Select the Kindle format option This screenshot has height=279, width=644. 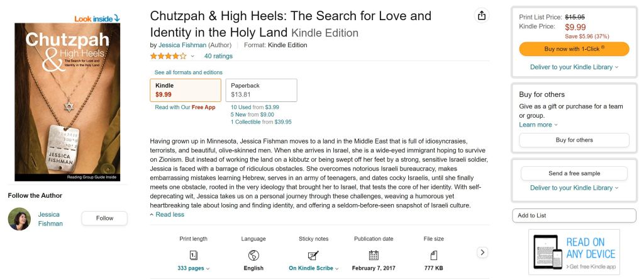point(185,90)
